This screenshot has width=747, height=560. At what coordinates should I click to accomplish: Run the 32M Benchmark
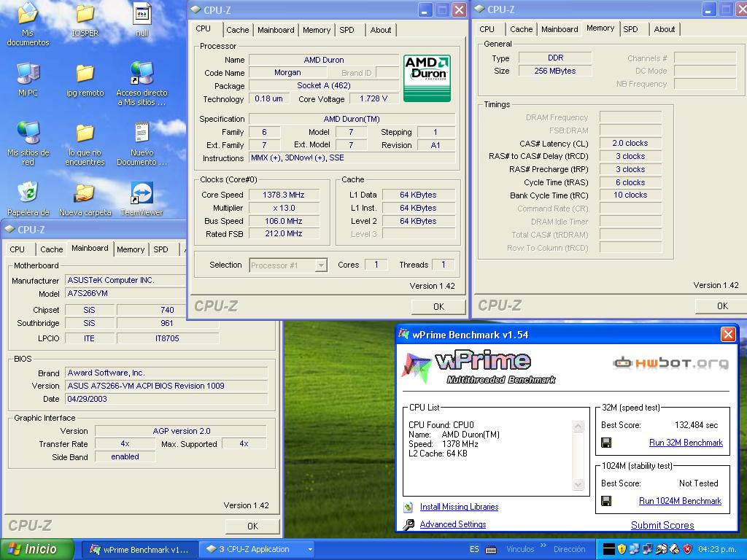click(x=686, y=443)
